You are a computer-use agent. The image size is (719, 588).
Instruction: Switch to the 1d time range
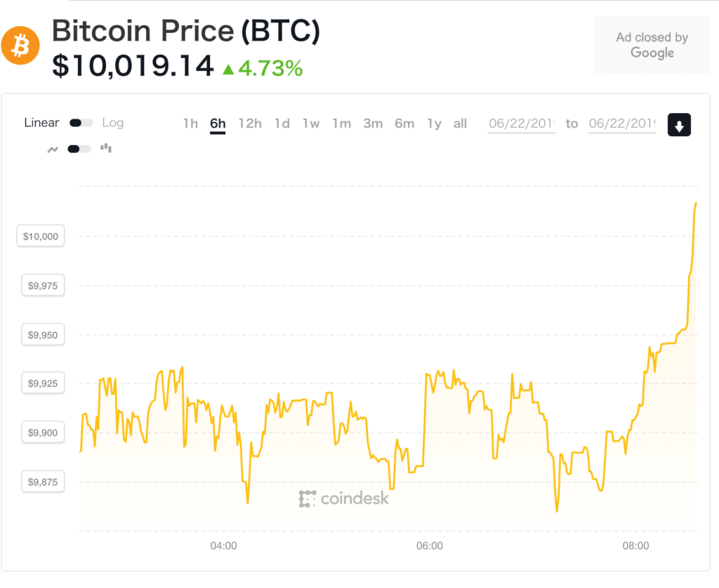tap(282, 123)
